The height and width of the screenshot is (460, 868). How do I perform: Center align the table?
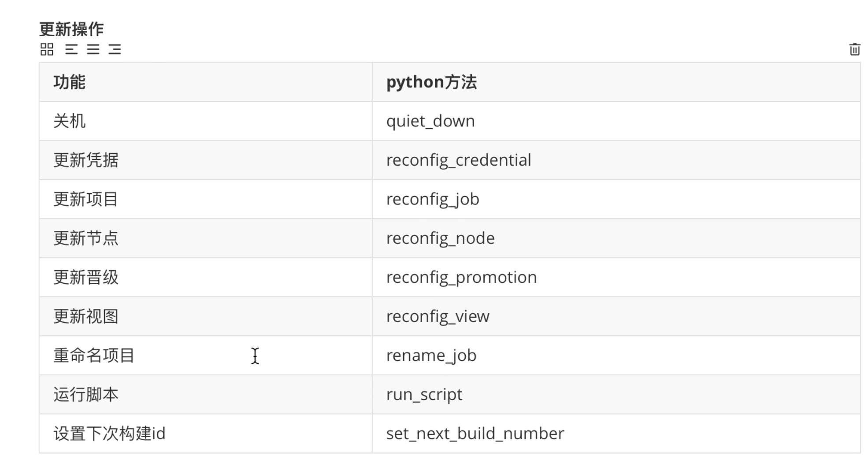click(x=93, y=49)
